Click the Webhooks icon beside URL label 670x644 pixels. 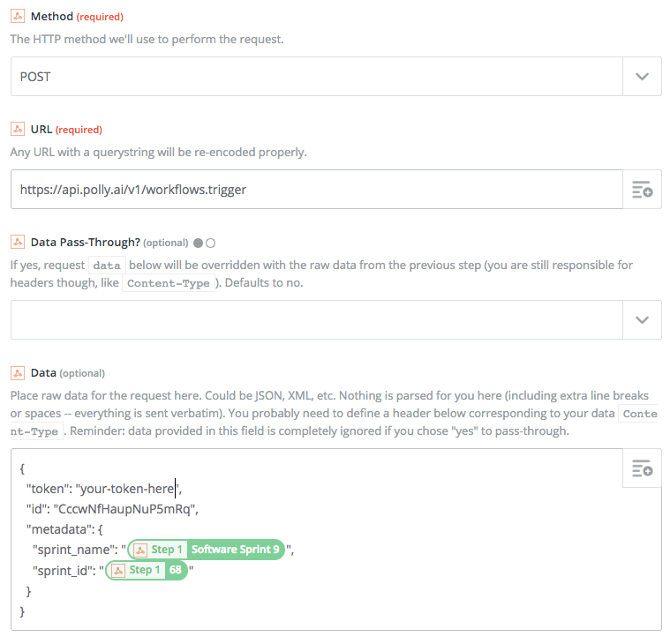tap(18, 129)
